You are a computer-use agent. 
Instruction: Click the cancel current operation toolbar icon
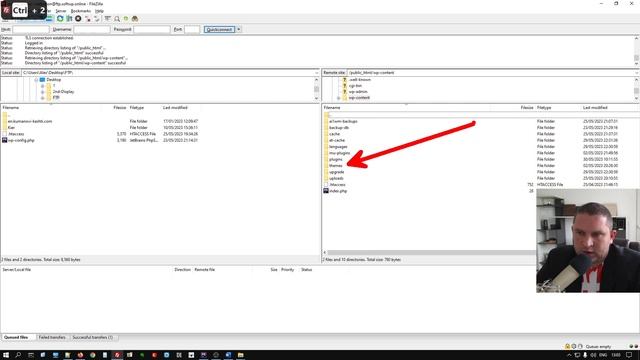pos(78,18)
